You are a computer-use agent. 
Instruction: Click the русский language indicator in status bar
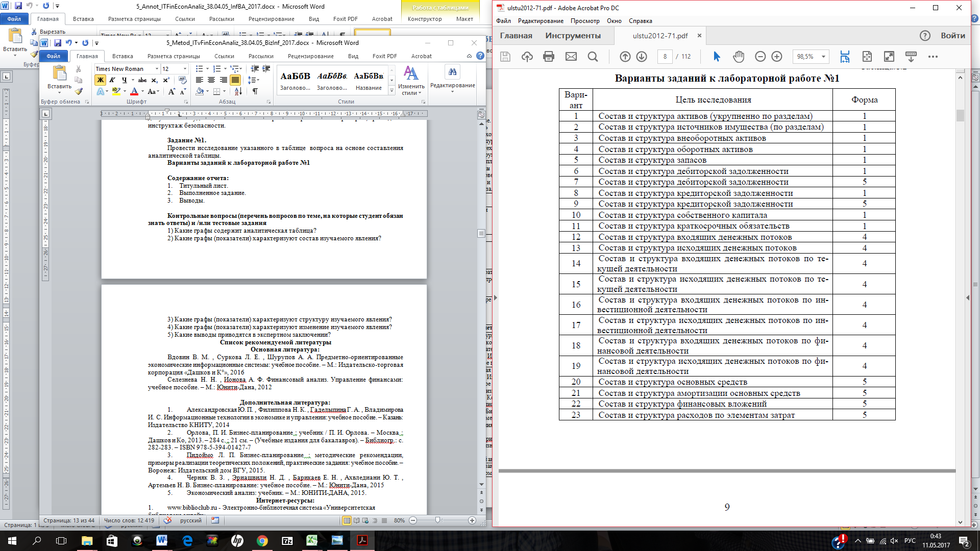pyautogui.click(x=191, y=520)
